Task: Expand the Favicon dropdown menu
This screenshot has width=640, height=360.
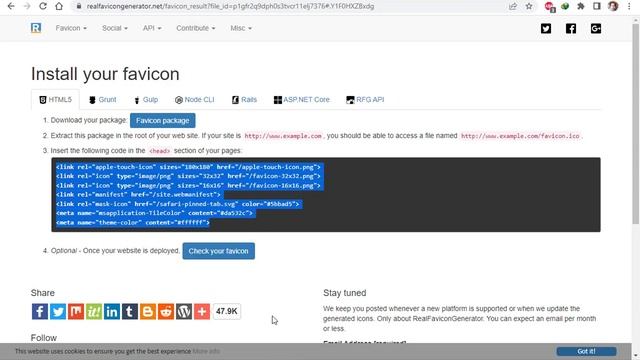Action: [71, 28]
